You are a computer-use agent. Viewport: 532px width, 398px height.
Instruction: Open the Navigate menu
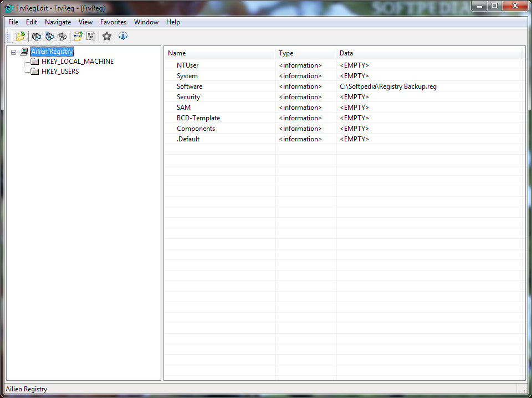58,22
